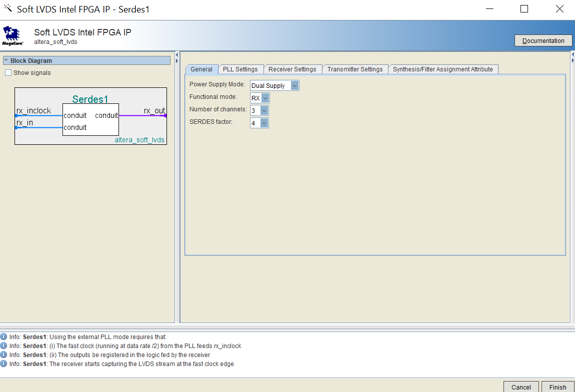Click the Serdes1 block title in diagram
The width and height of the screenshot is (575, 392).
[x=90, y=99]
